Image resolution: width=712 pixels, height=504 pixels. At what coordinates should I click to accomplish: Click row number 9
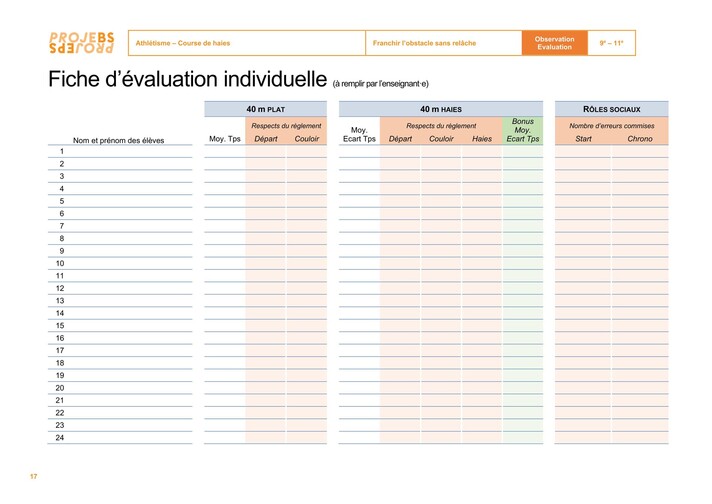point(61,251)
